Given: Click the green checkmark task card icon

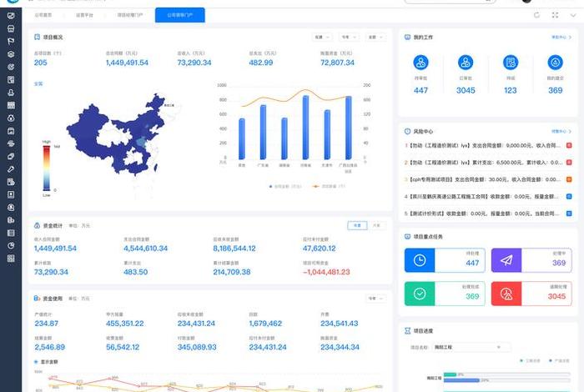Looking at the screenshot, I should (420, 294).
